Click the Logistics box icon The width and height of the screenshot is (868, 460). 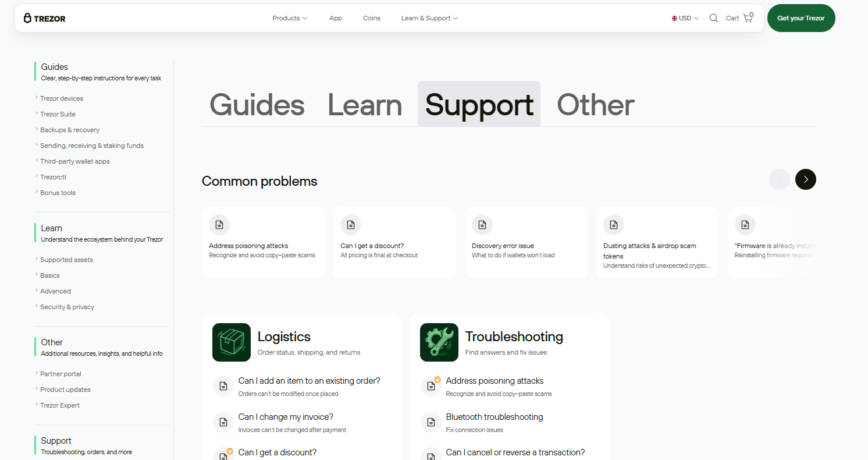click(x=232, y=342)
